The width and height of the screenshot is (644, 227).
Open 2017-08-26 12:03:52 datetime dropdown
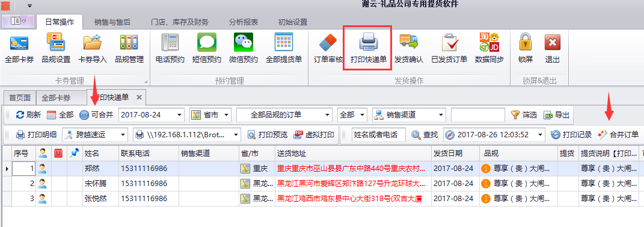pos(540,134)
